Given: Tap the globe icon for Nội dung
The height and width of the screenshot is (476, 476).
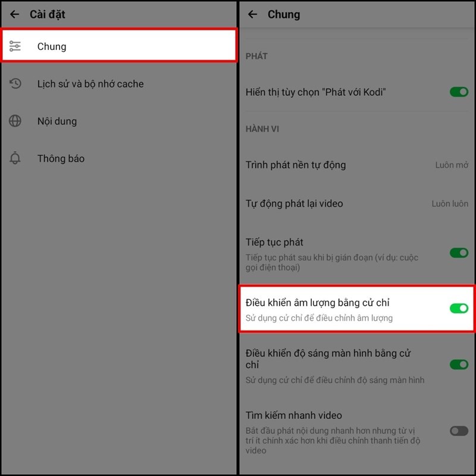Looking at the screenshot, I should pyautogui.click(x=15, y=121).
